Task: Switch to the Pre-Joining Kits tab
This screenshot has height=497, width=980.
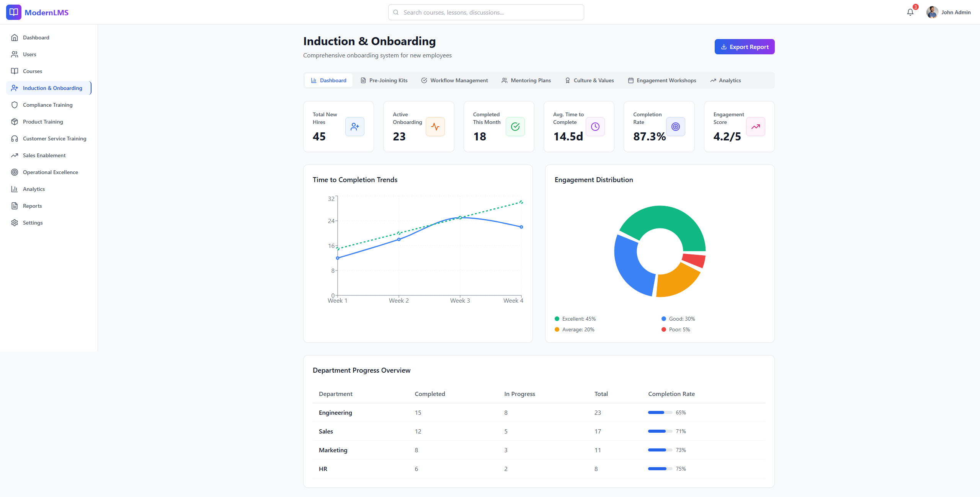Action: coord(384,80)
